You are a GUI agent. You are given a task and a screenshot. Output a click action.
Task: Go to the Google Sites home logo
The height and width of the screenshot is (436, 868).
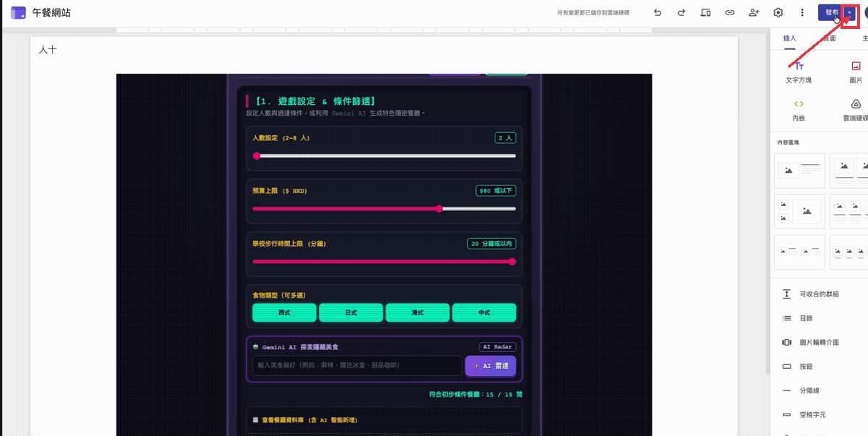18,13
